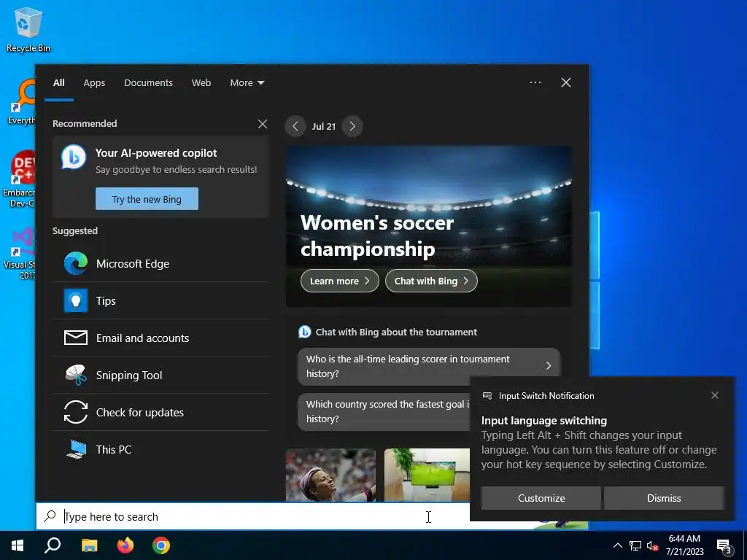Image resolution: width=747 pixels, height=560 pixels.
Task: Open File Explorer from the taskbar
Action: [x=89, y=545]
